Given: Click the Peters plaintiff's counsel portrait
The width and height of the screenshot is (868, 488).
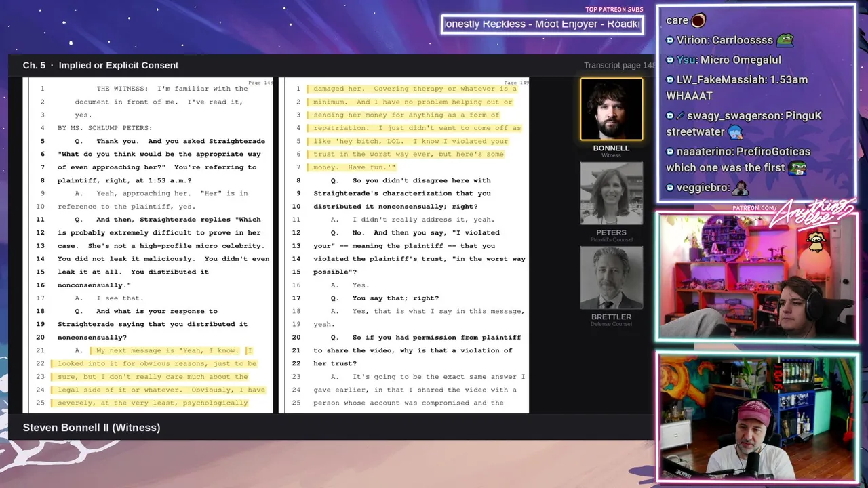Looking at the screenshot, I should coord(611,193).
